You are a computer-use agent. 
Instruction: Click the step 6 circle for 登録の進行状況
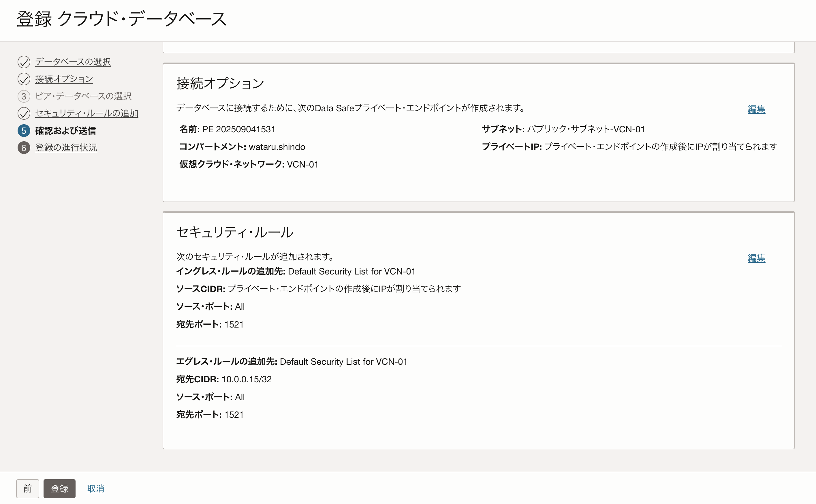coord(24,148)
